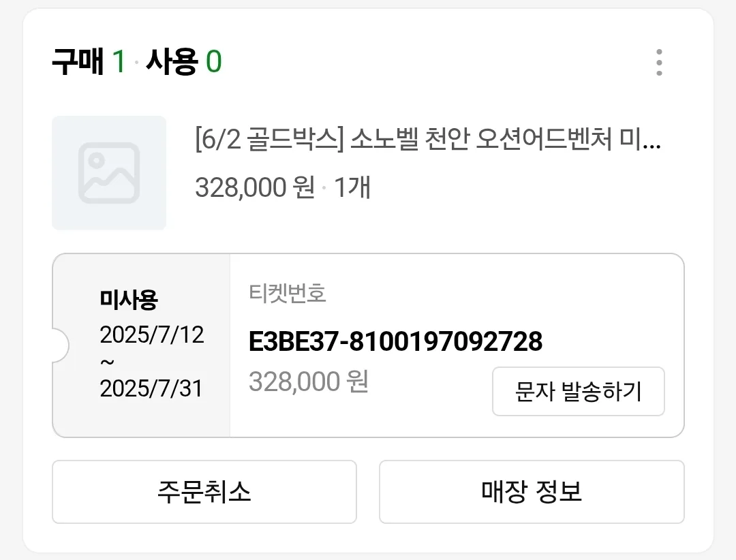The width and height of the screenshot is (736, 560).
Task: Click the placeholder product image thumbnail
Action: pyautogui.click(x=109, y=173)
